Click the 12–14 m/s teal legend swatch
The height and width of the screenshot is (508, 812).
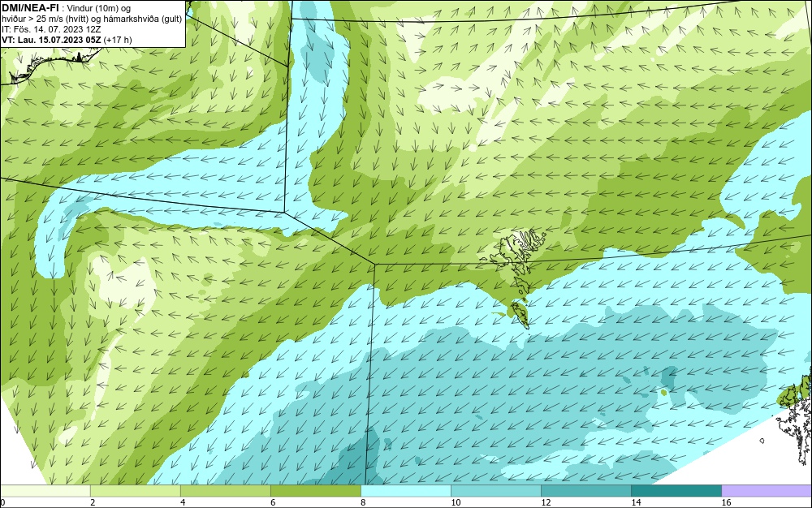pos(585,491)
